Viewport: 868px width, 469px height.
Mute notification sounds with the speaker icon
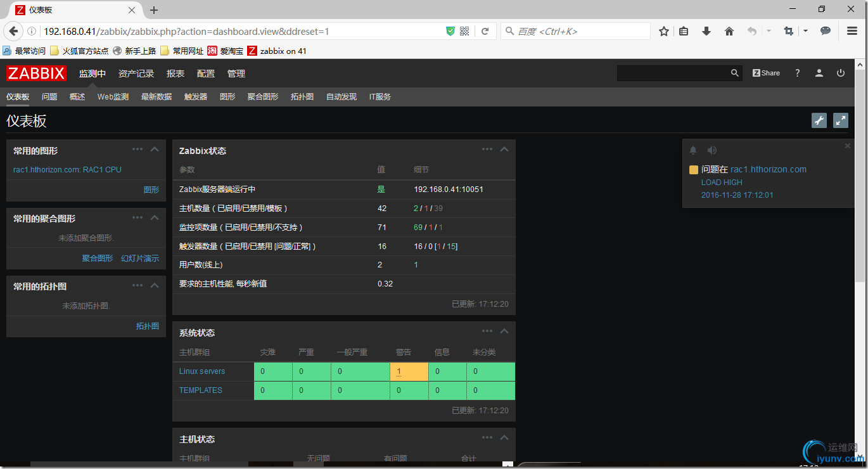tap(712, 150)
